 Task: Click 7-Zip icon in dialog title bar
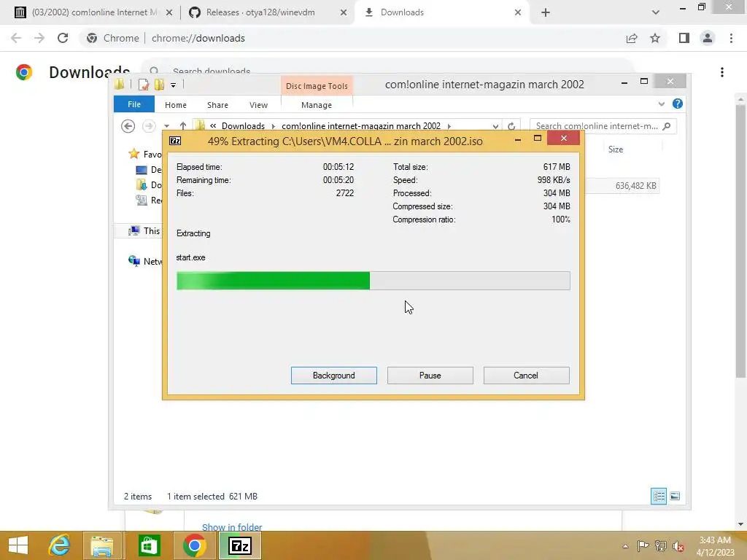click(175, 141)
